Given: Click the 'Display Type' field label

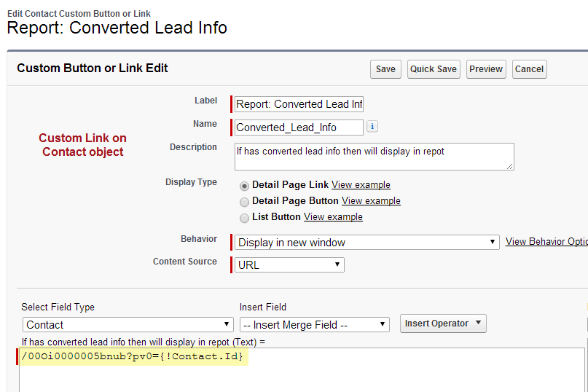Looking at the screenshot, I should [x=191, y=182].
